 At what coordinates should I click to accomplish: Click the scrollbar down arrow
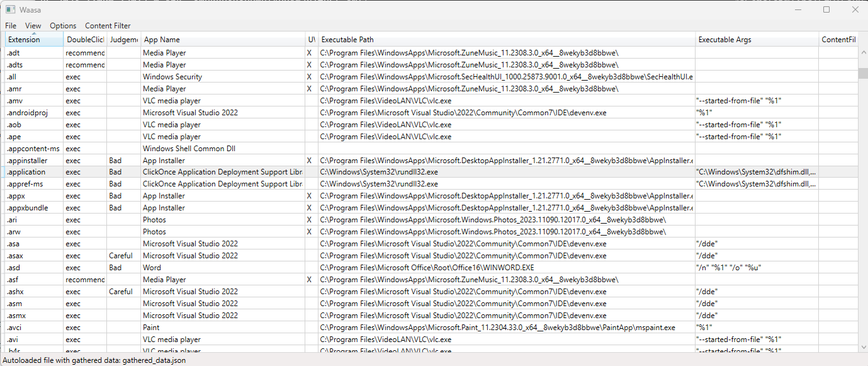point(862,348)
